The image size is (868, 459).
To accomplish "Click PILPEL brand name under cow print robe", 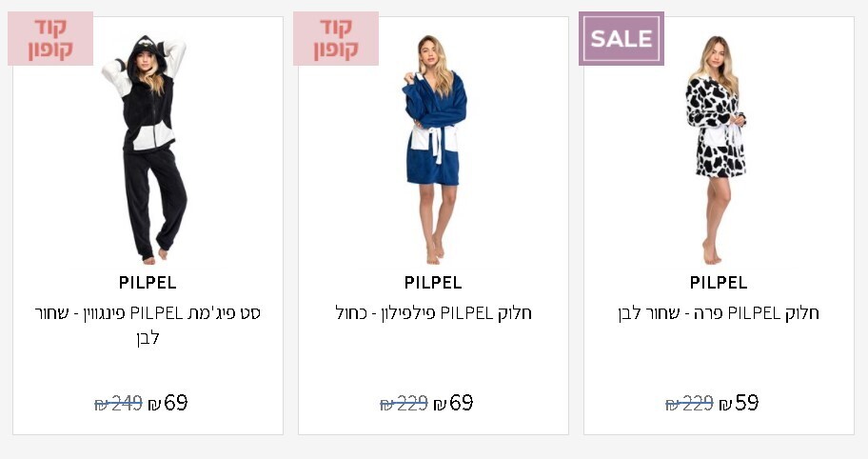I will pyautogui.click(x=719, y=283).
